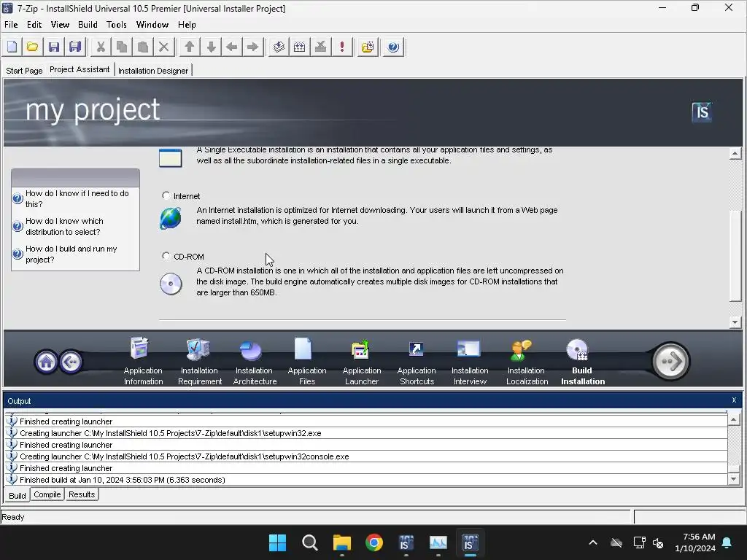Click the Open project folder icon

point(32,47)
